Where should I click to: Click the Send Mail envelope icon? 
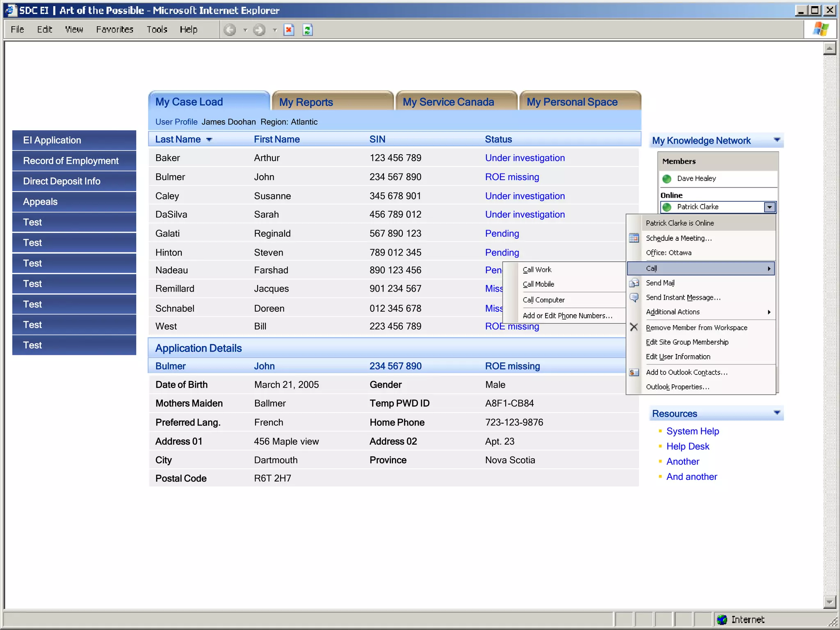634,283
